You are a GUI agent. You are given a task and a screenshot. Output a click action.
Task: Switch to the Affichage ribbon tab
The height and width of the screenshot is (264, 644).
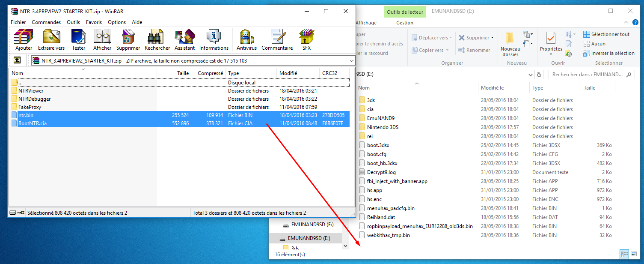click(x=366, y=23)
